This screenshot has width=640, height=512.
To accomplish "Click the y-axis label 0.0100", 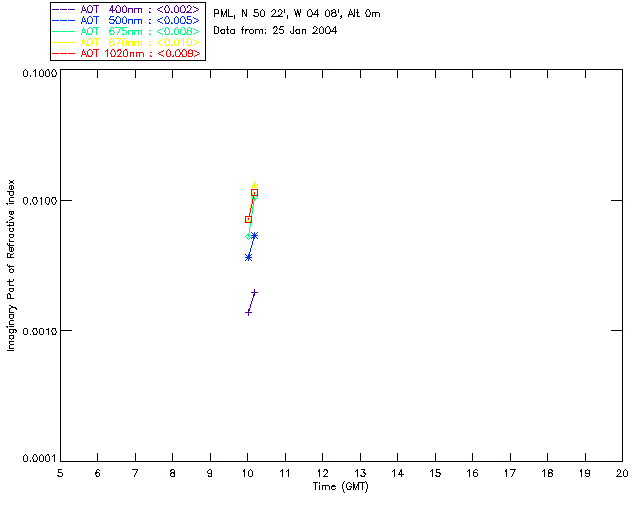I will [x=40, y=201].
